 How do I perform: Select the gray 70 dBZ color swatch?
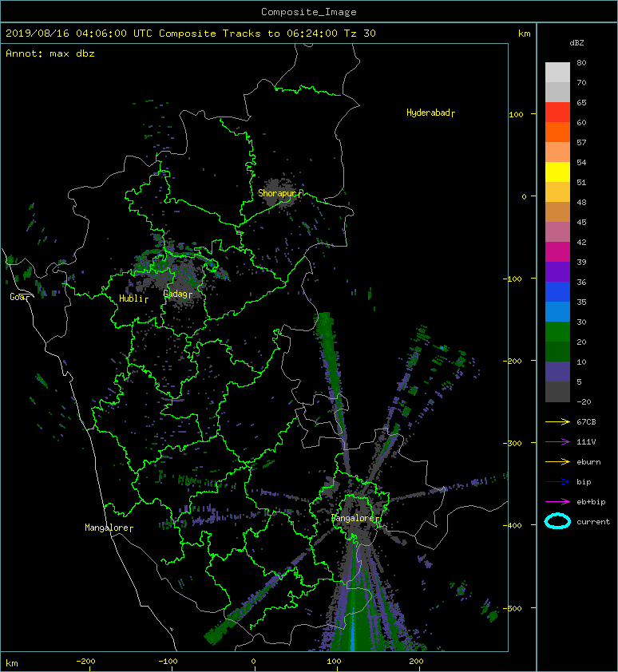557,92
